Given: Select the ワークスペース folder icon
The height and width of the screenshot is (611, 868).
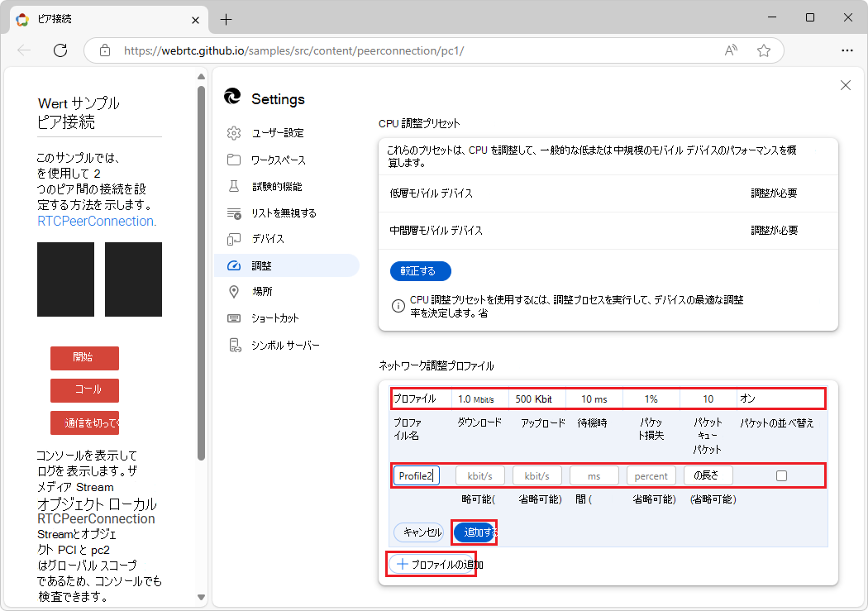Looking at the screenshot, I should (234, 159).
